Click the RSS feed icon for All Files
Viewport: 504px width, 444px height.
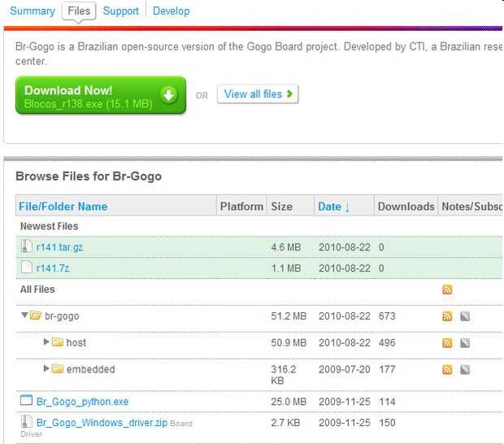point(447,289)
